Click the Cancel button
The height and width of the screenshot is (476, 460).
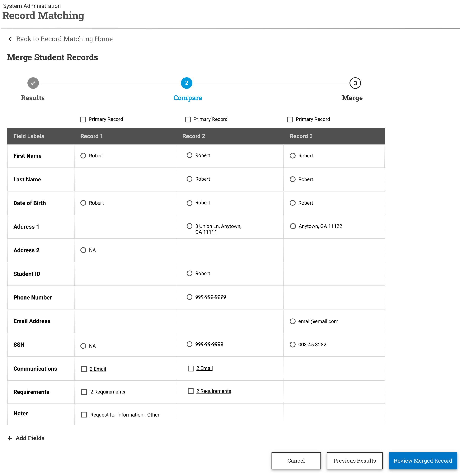click(296, 460)
